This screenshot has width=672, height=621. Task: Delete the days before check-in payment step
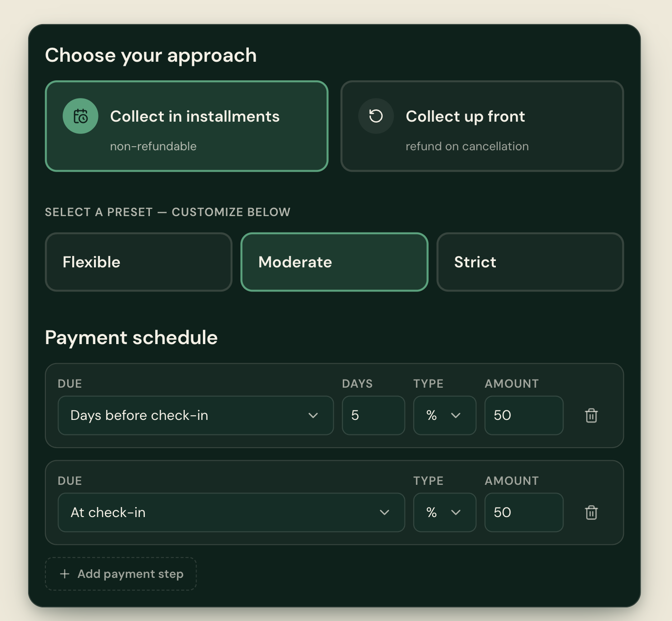click(x=591, y=415)
